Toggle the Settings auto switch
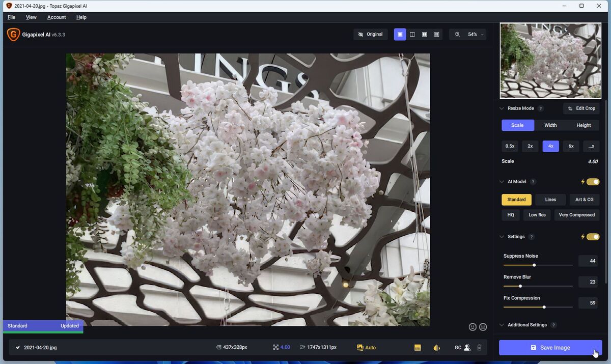The height and width of the screenshot is (364, 611). tap(593, 237)
